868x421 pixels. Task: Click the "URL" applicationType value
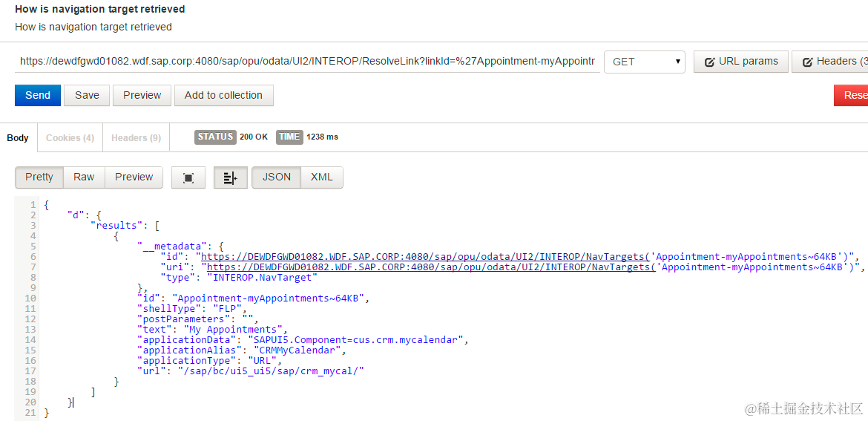(x=261, y=361)
